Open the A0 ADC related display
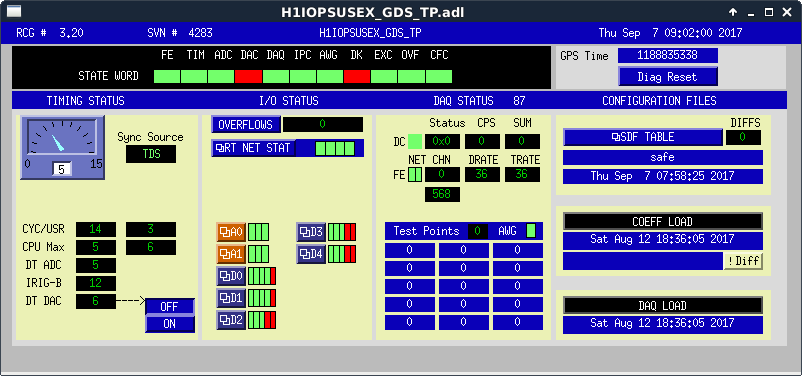802x376 pixels. pyautogui.click(x=231, y=232)
